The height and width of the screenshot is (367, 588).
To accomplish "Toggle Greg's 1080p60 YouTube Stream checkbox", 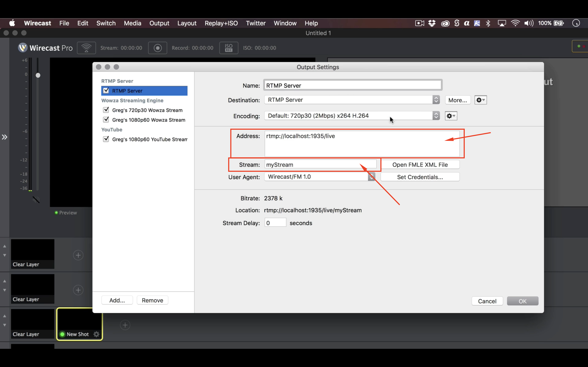I will pos(106,139).
